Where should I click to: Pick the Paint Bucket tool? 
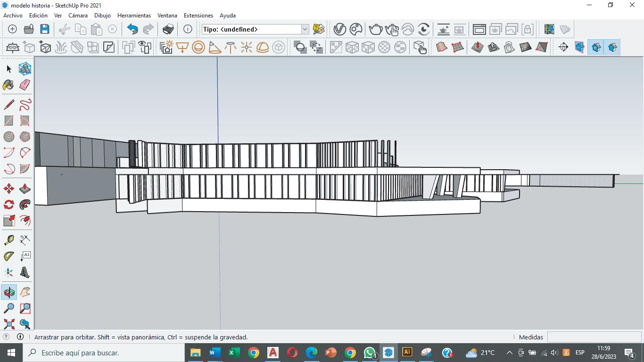[x=8, y=85]
